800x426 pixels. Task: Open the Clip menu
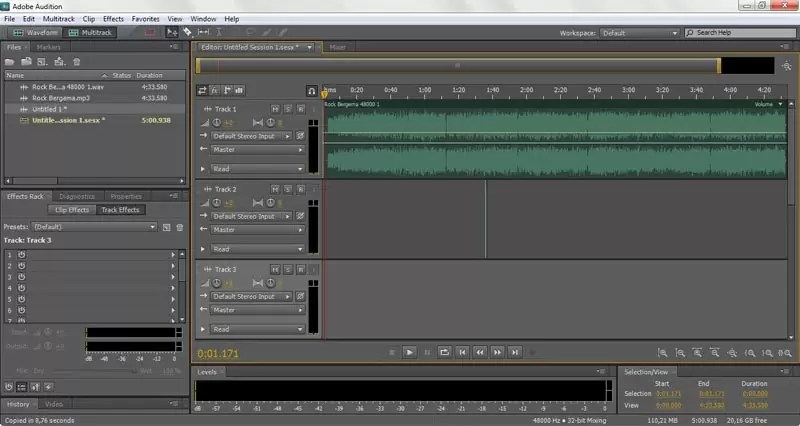click(89, 18)
